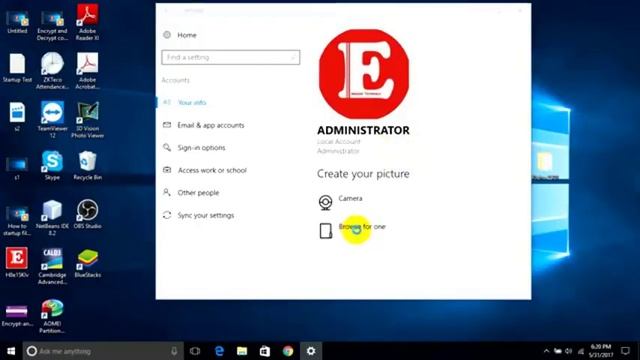640x360 pixels.
Task: Open Task View from taskbar
Action: coord(195,351)
